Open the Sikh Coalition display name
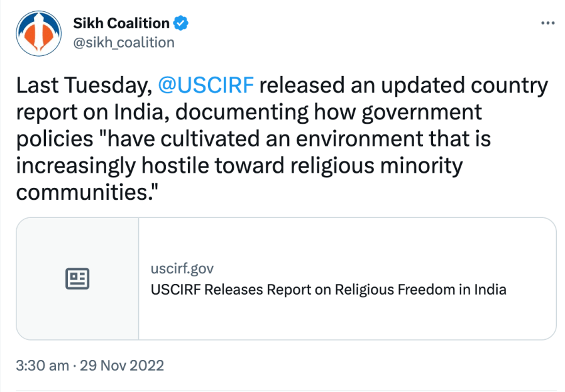 121,23
